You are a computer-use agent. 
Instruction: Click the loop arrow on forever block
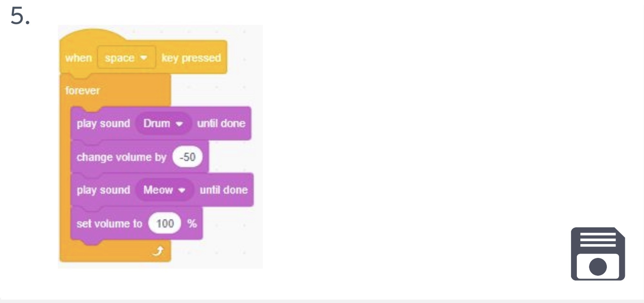click(158, 250)
